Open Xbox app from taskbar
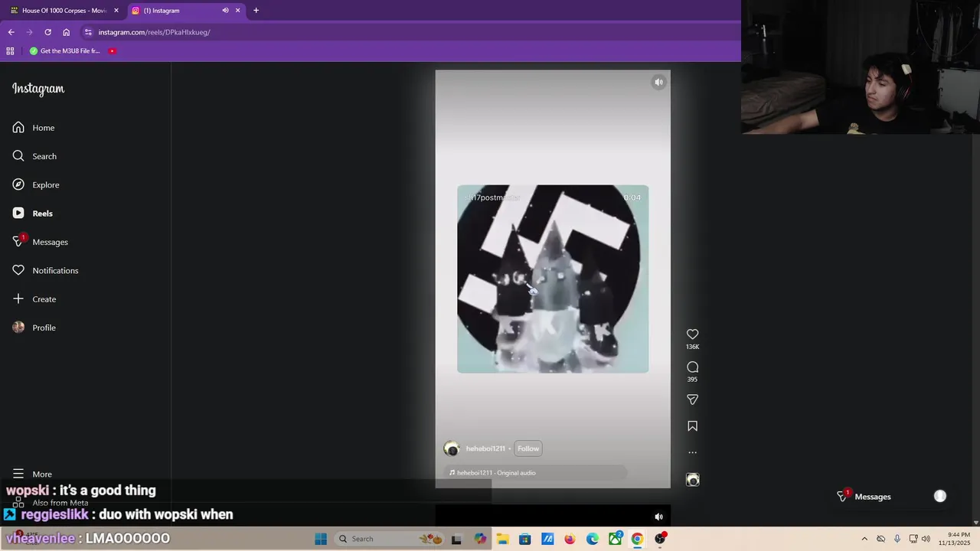Viewport: 980px width, 551px height. coord(615,539)
